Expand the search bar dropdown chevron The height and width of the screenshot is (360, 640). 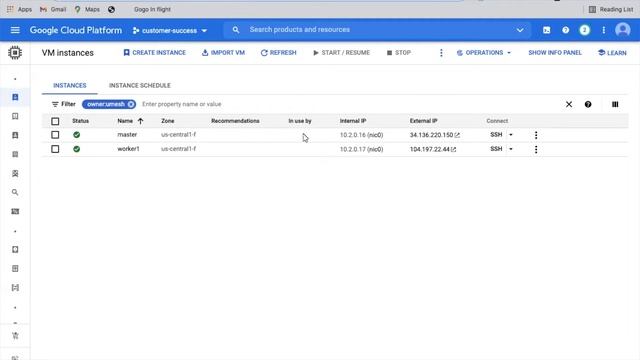520,30
